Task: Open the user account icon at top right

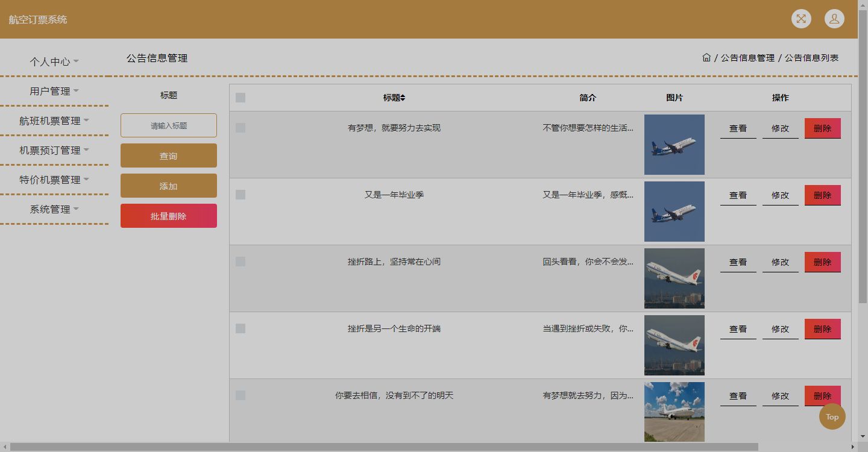Action: (x=834, y=18)
